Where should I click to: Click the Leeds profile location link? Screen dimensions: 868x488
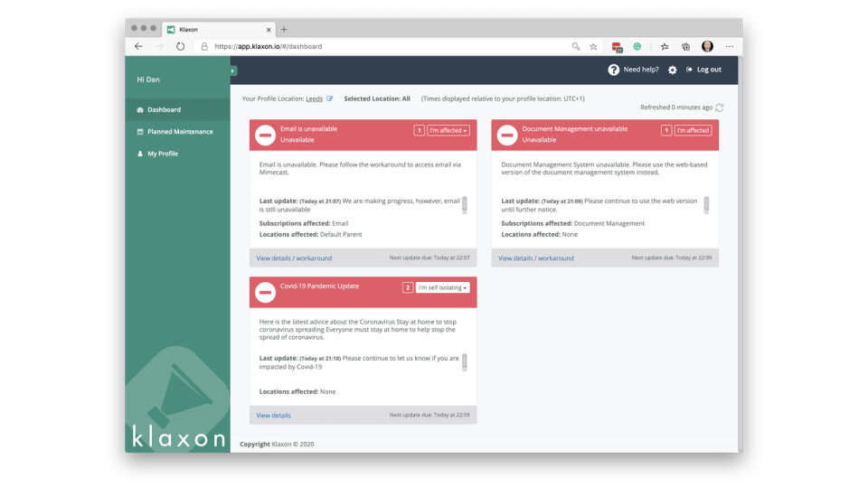(x=314, y=99)
